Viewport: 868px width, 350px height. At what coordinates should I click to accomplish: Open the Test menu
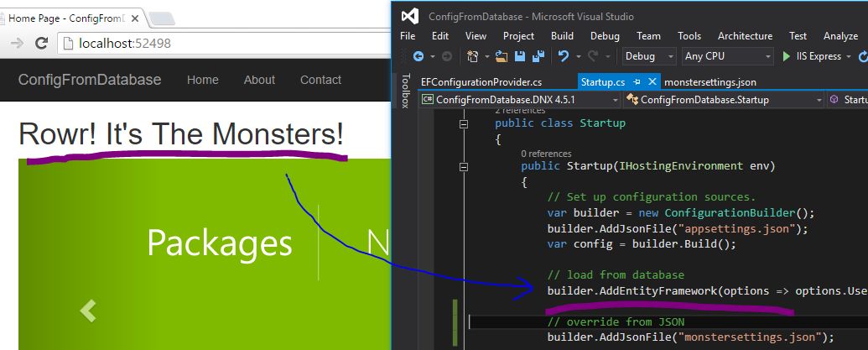[x=798, y=36]
